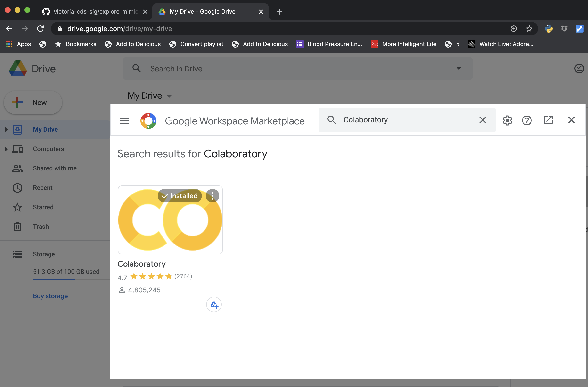Open Drive search options dropdown arrow
The image size is (588, 387).
tap(459, 69)
